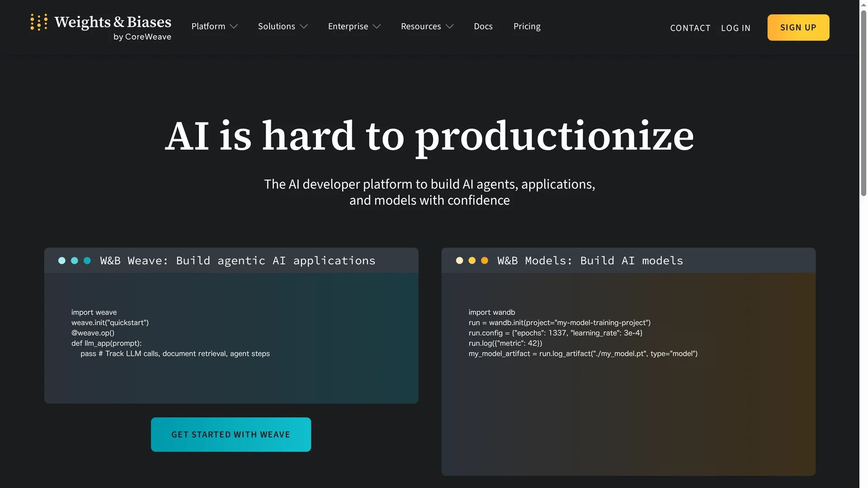Follow the CONTACT link
Viewport: 868px width, 488px height.
click(x=690, y=28)
